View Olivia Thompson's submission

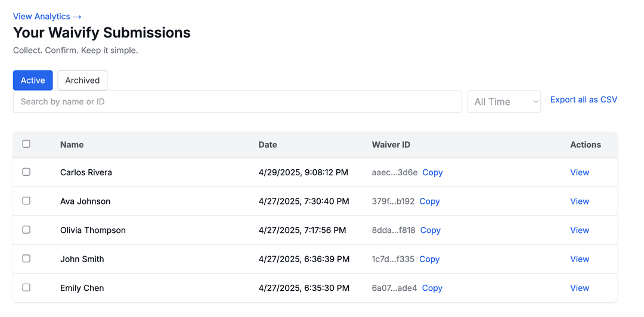[x=580, y=231]
